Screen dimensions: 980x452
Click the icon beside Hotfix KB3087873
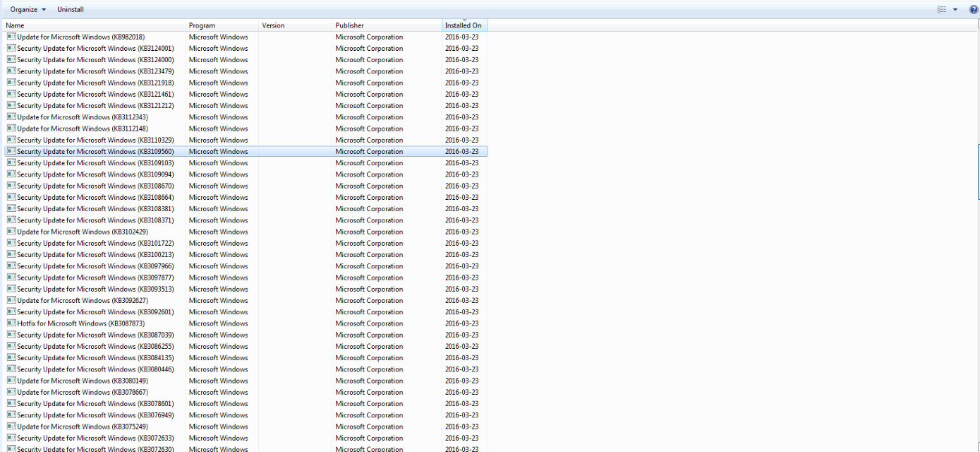(x=10, y=323)
